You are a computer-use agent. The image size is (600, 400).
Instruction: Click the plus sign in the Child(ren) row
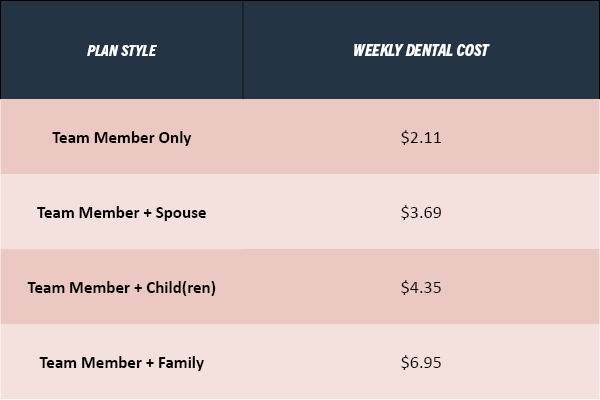tap(138, 288)
